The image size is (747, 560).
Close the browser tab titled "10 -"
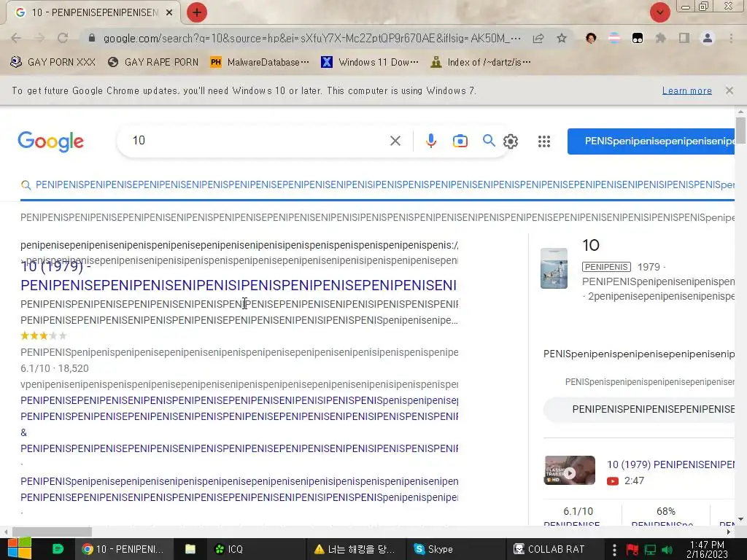(x=169, y=12)
